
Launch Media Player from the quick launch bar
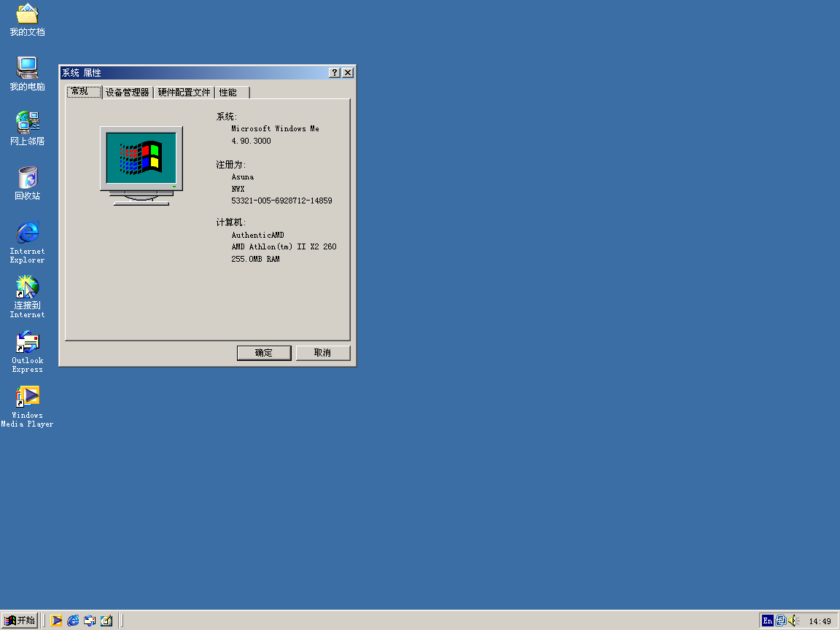click(56, 621)
